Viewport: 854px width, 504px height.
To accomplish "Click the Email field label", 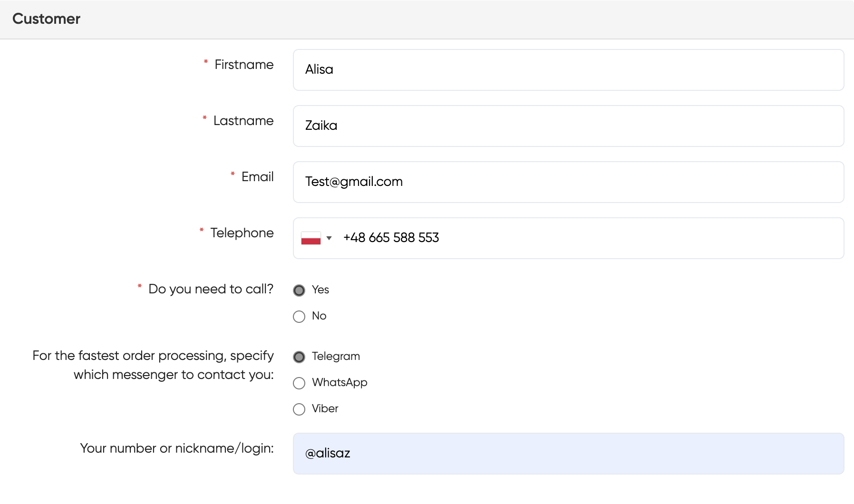I will [257, 177].
